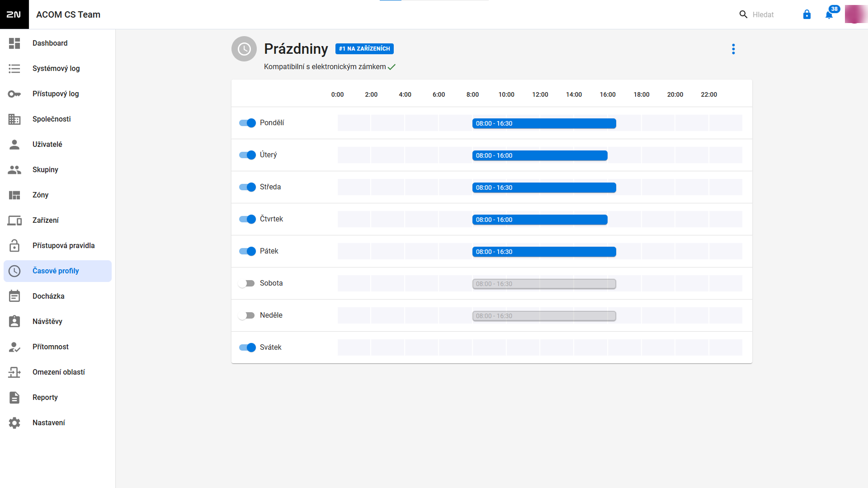Screen dimensions: 868x488
Task: Click the Nastavení gear icon
Action: pos(14,423)
